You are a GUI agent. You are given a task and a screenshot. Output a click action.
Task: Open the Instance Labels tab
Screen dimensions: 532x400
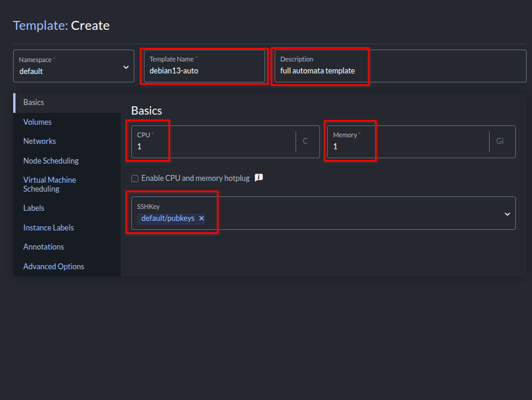point(48,227)
